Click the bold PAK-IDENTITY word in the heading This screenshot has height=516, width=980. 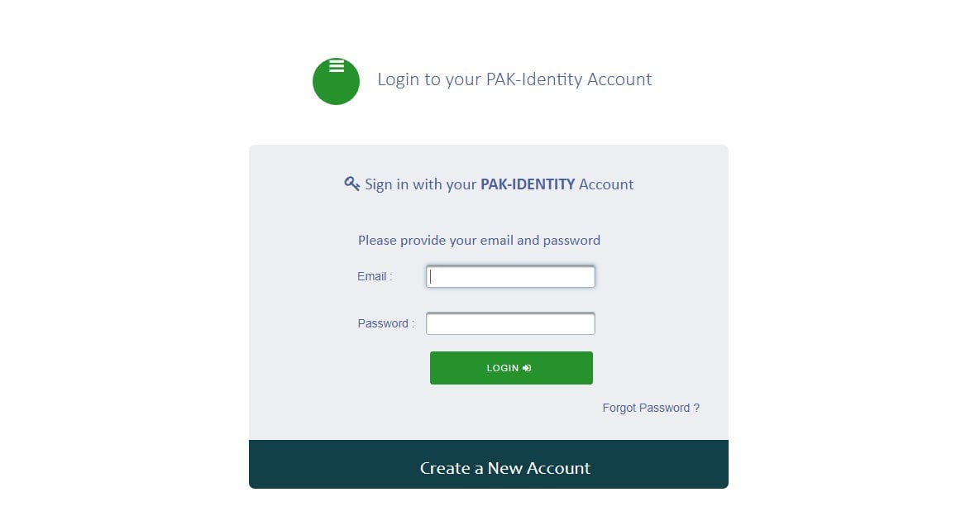coord(528,184)
